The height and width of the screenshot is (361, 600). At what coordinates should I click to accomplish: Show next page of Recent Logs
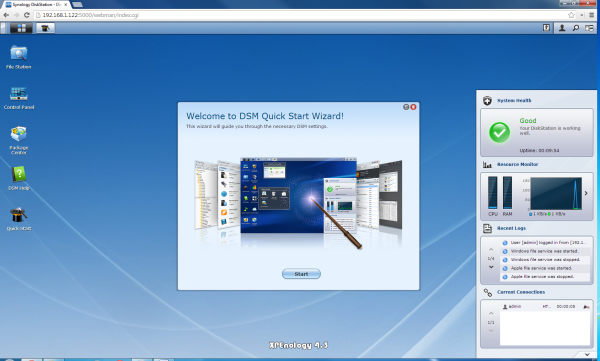pyautogui.click(x=491, y=267)
